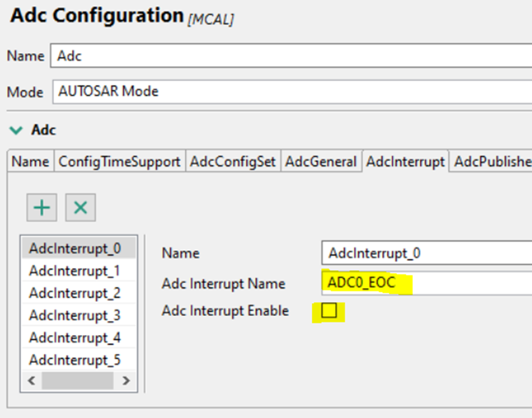
Task: Open the Name tab
Action: point(31,161)
